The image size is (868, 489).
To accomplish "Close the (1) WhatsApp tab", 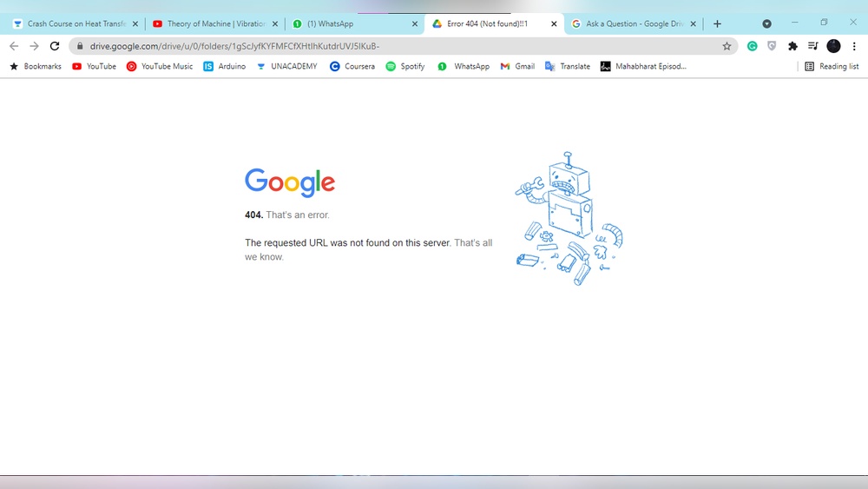I will (x=415, y=23).
